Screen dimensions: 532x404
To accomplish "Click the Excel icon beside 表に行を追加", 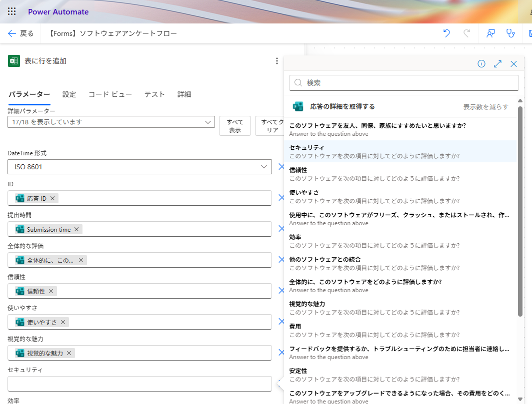I will tap(13, 60).
